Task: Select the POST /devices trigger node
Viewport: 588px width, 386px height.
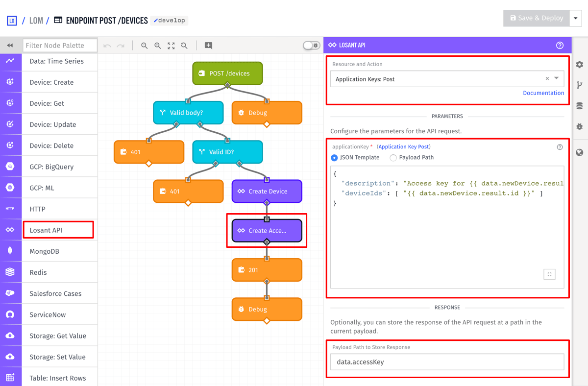Action: [227, 73]
